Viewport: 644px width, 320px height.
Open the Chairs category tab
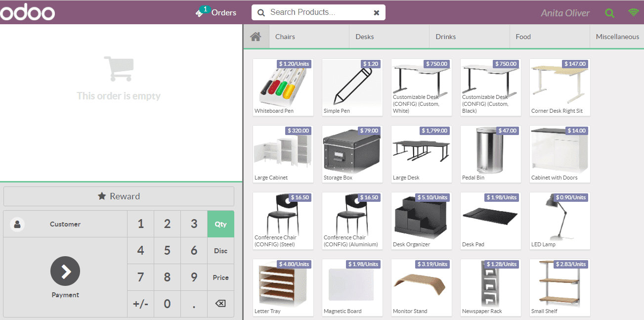tap(309, 37)
